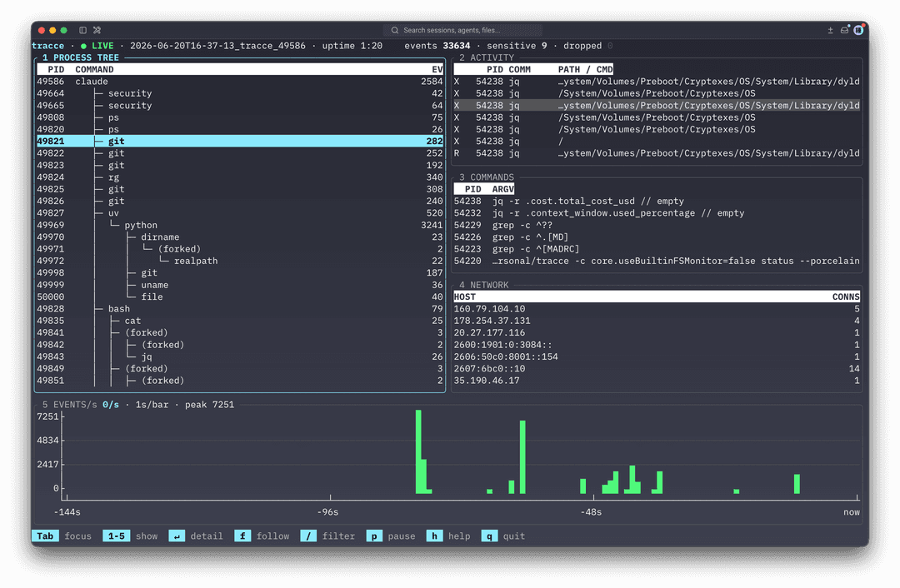The image size is (900, 588).
Task: Click the p pause shortcut key
Action: 373,536
